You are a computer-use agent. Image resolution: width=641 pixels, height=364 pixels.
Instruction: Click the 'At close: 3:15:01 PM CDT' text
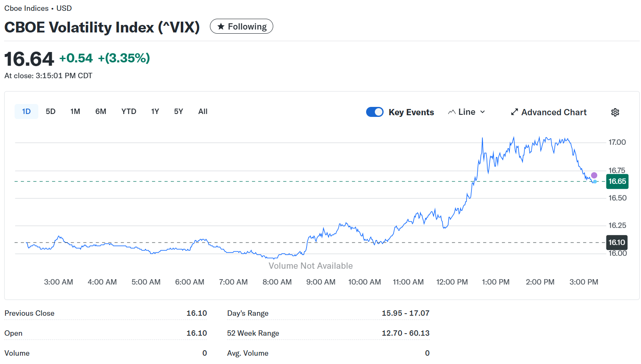[48, 76]
